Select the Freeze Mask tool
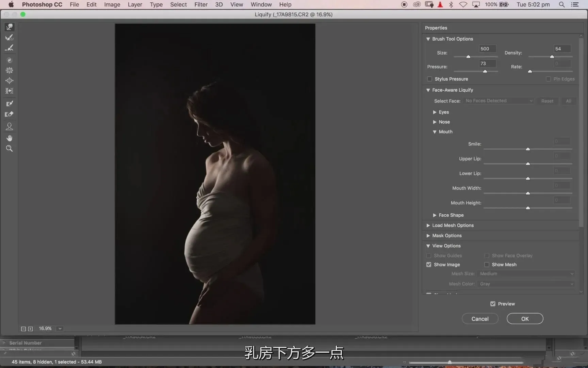Viewport: 588px width, 368px height. pyautogui.click(x=10, y=104)
